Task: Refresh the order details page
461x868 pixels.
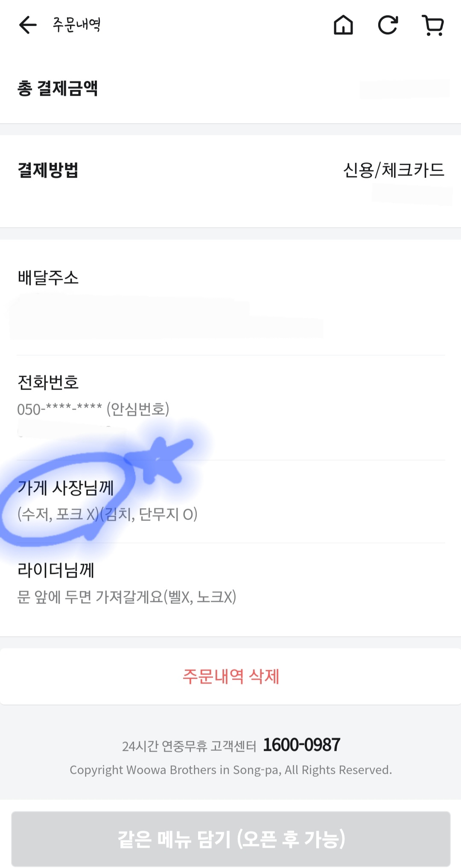Action: [388, 25]
